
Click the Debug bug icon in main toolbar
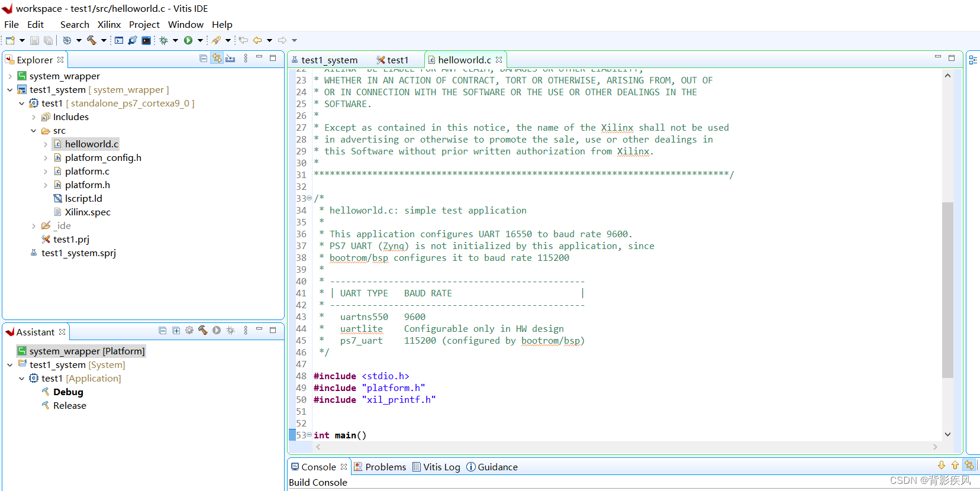pos(164,40)
